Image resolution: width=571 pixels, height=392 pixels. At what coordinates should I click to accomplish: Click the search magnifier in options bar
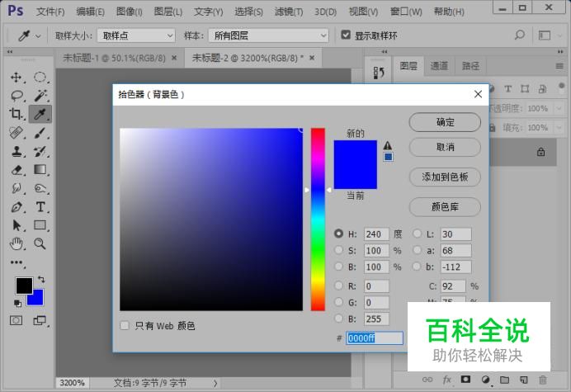[520, 35]
